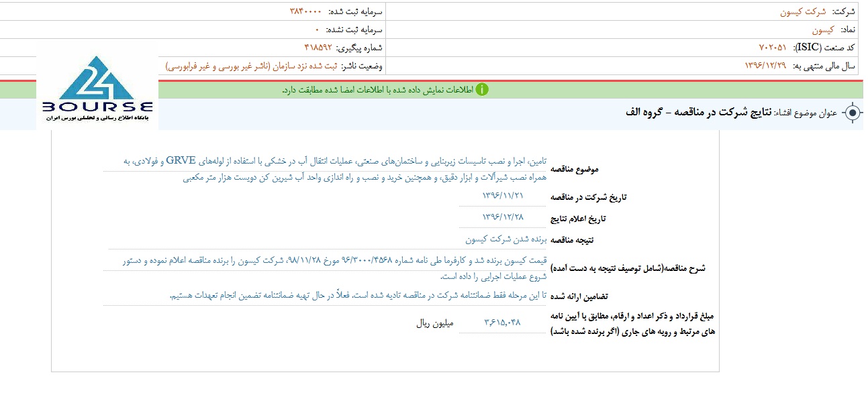Click tender participation date 1396/11/21

pyautogui.click(x=502, y=196)
